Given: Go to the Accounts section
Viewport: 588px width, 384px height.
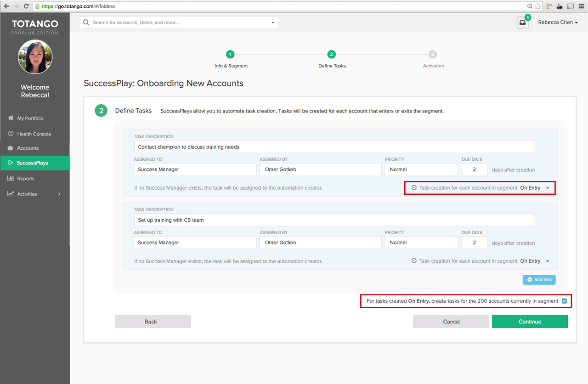Looking at the screenshot, I should click(x=28, y=148).
